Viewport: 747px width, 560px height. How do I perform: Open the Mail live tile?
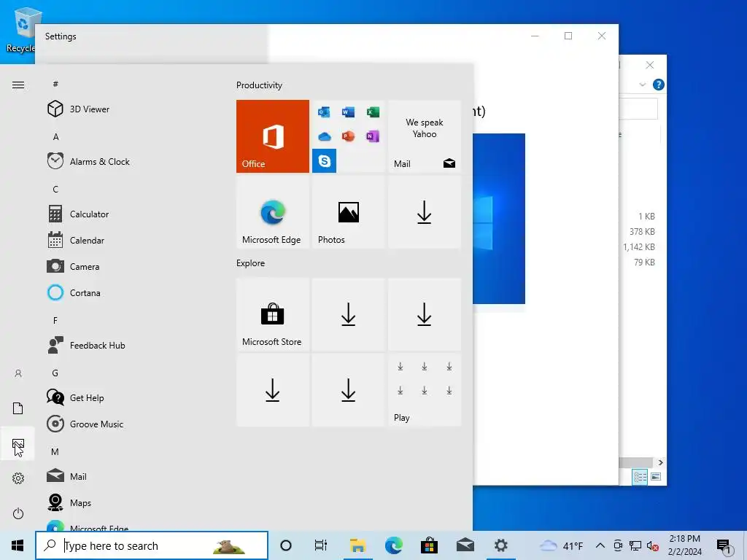[425, 136]
